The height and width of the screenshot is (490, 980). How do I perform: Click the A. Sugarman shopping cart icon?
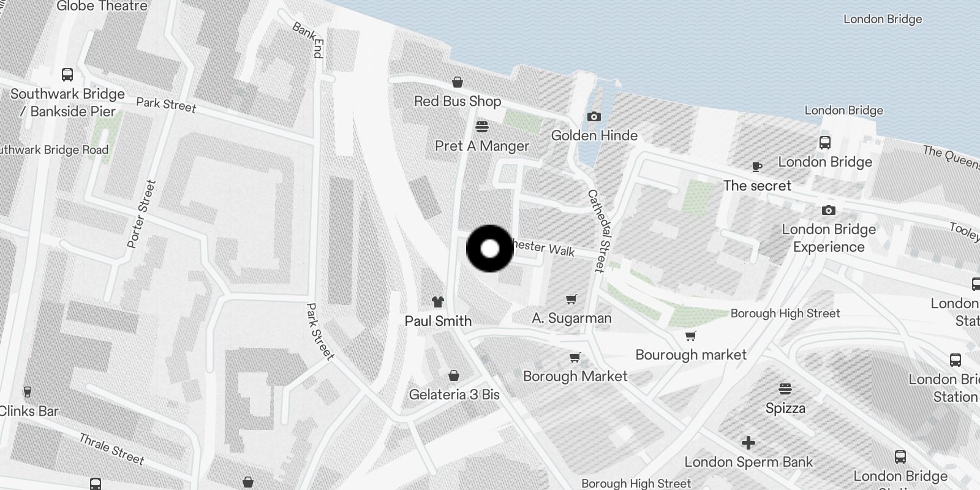pyautogui.click(x=571, y=299)
